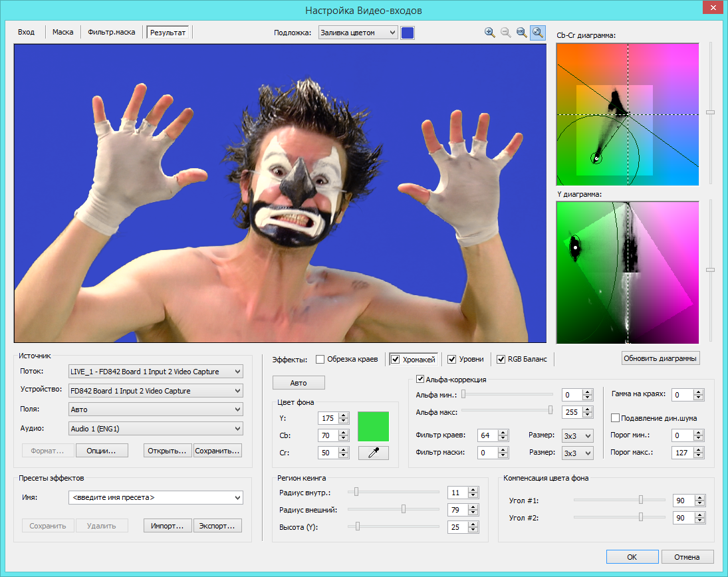Click the Радиус внешний slider handle
The image size is (728, 577).
(404, 509)
